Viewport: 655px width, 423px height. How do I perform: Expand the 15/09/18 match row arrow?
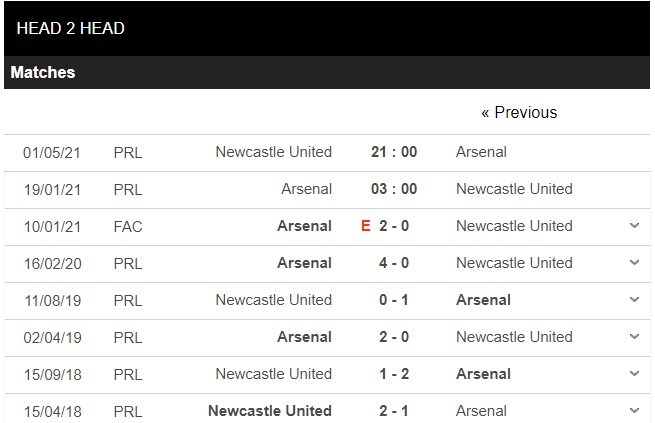coord(634,374)
